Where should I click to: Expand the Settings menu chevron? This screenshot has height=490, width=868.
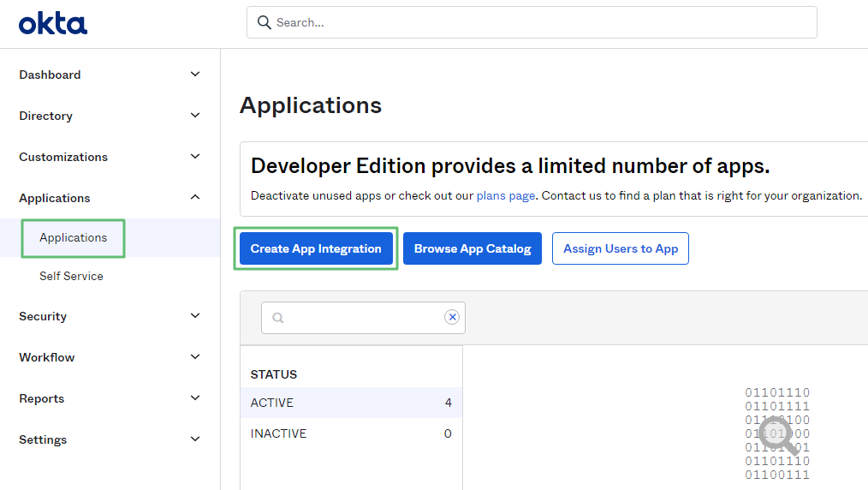click(x=195, y=439)
